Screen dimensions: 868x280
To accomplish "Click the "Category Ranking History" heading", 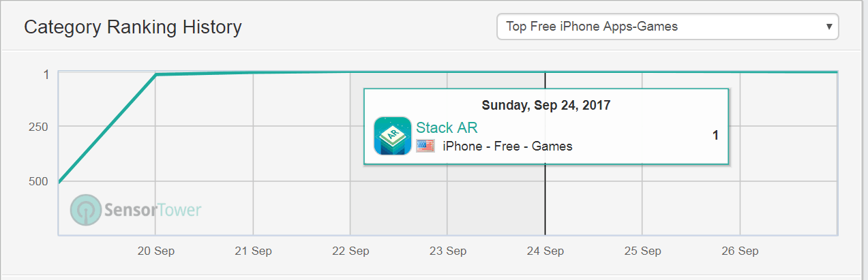I will click(133, 27).
